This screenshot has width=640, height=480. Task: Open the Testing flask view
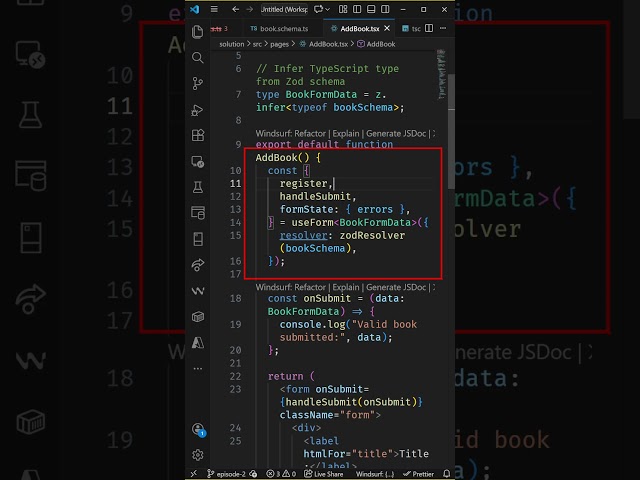click(198, 187)
